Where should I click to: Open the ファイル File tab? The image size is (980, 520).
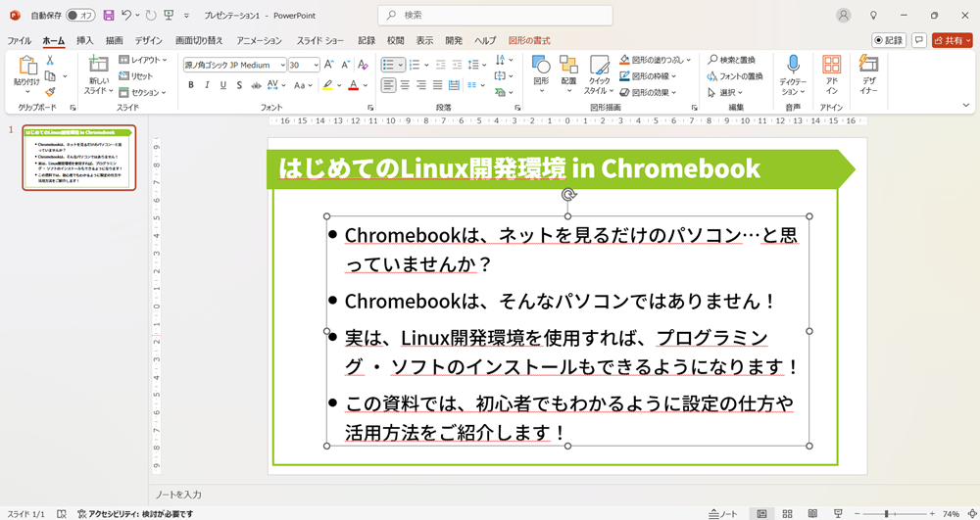tap(20, 40)
